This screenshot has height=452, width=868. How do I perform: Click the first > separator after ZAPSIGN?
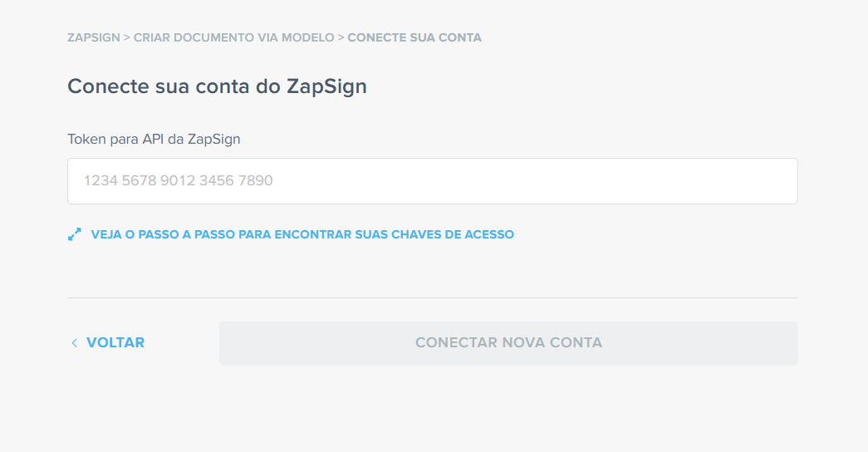click(127, 37)
